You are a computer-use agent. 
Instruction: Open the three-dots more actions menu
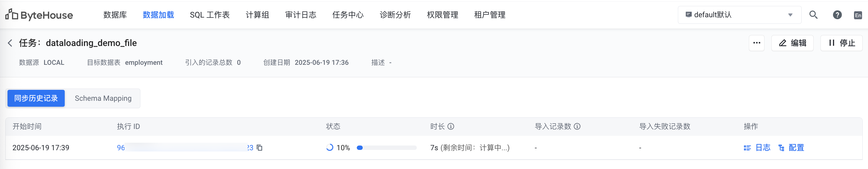756,43
